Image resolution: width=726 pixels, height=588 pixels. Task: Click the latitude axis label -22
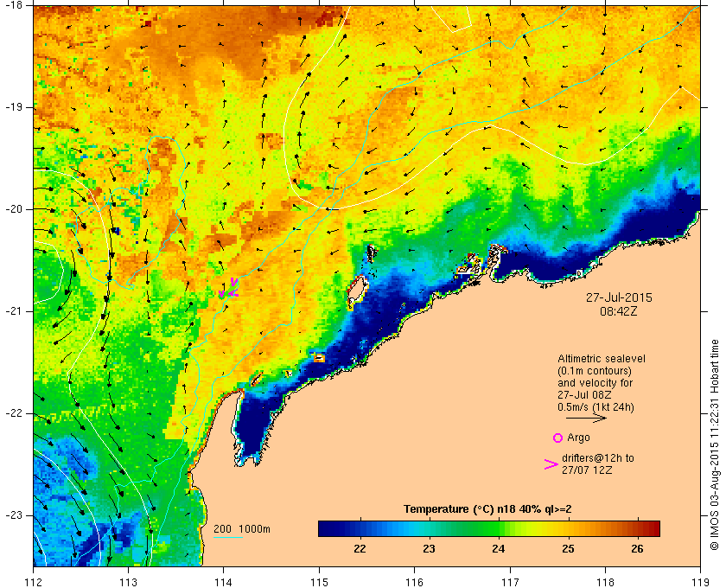click(x=13, y=413)
